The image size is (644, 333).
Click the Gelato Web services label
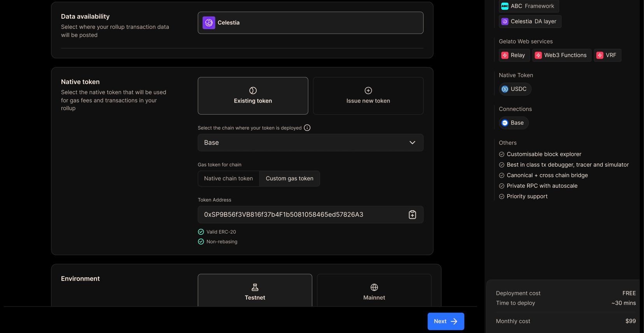[x=526, y=42]
